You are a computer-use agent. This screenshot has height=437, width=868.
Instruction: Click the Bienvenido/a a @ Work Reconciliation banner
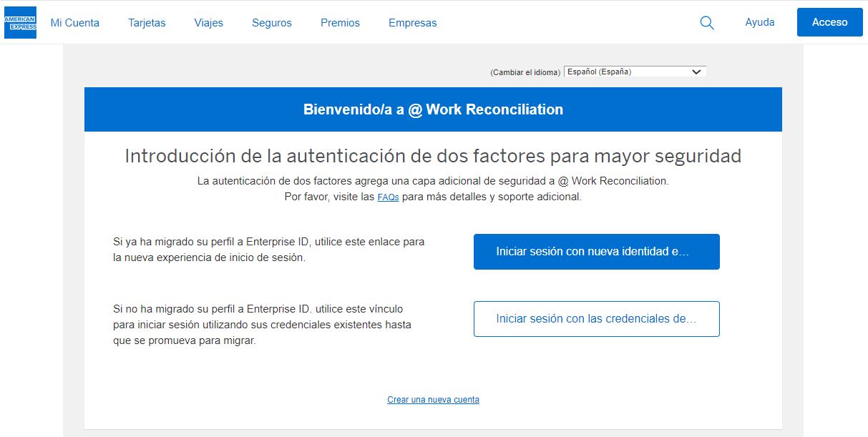pos(433,109)
